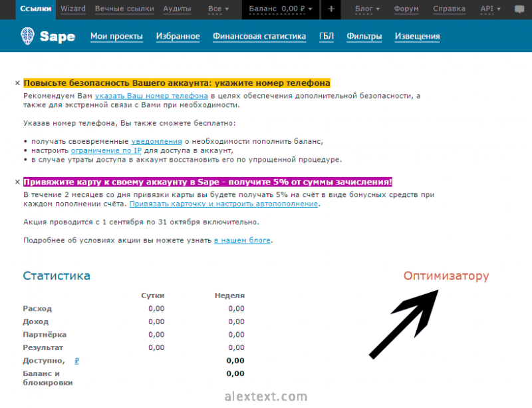Open the chat bubble icon at top right

point(519,9)
